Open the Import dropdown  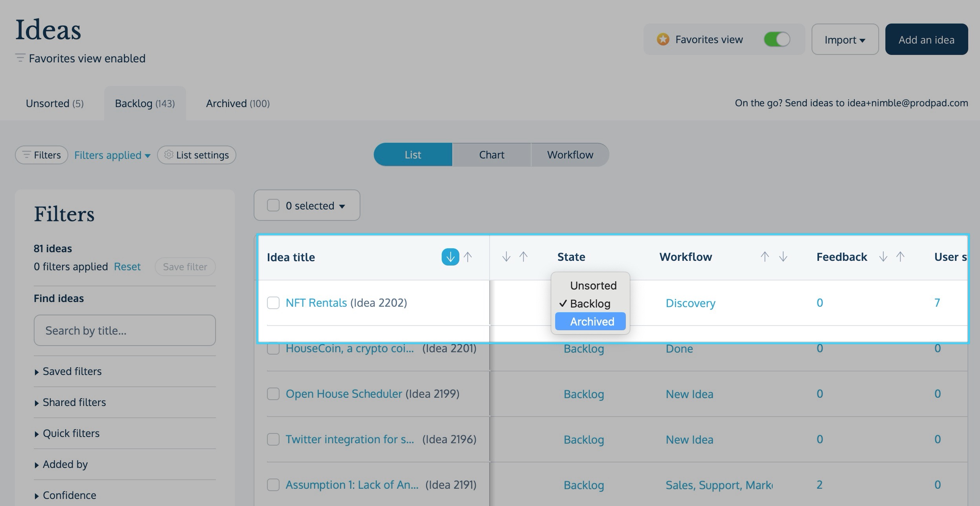[845, 40]
